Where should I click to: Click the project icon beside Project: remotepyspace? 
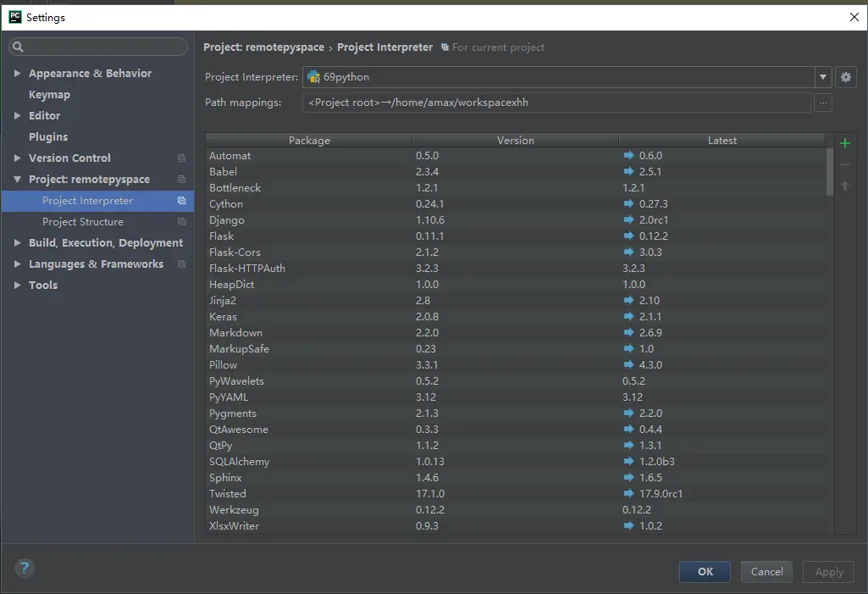(x=181, y=179)
